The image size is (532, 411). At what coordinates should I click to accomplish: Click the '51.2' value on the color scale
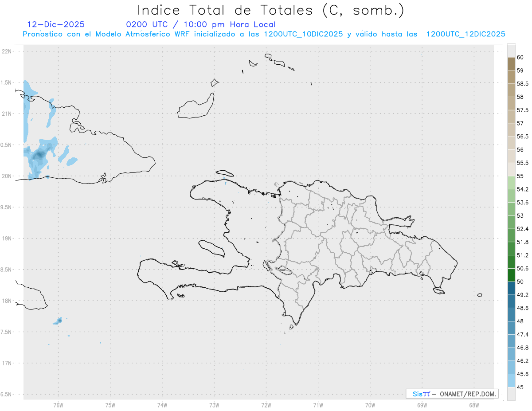pos(522,255)
